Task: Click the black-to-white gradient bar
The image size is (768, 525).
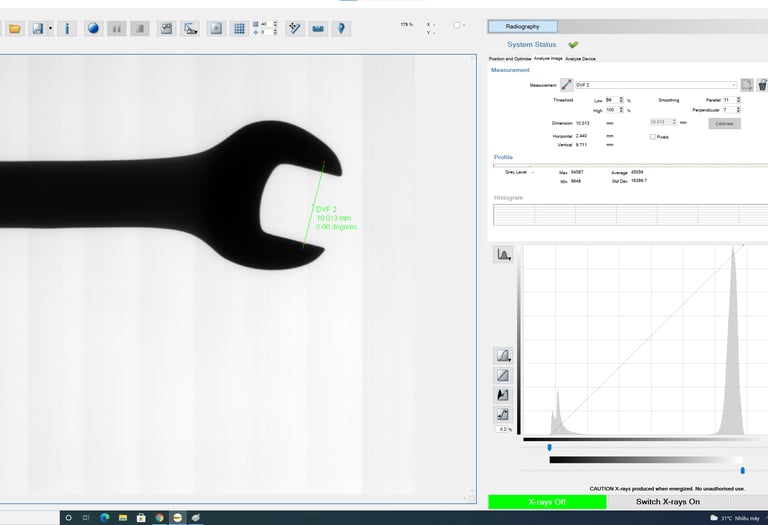Action: pyautogui.click(x=646, y=460)
